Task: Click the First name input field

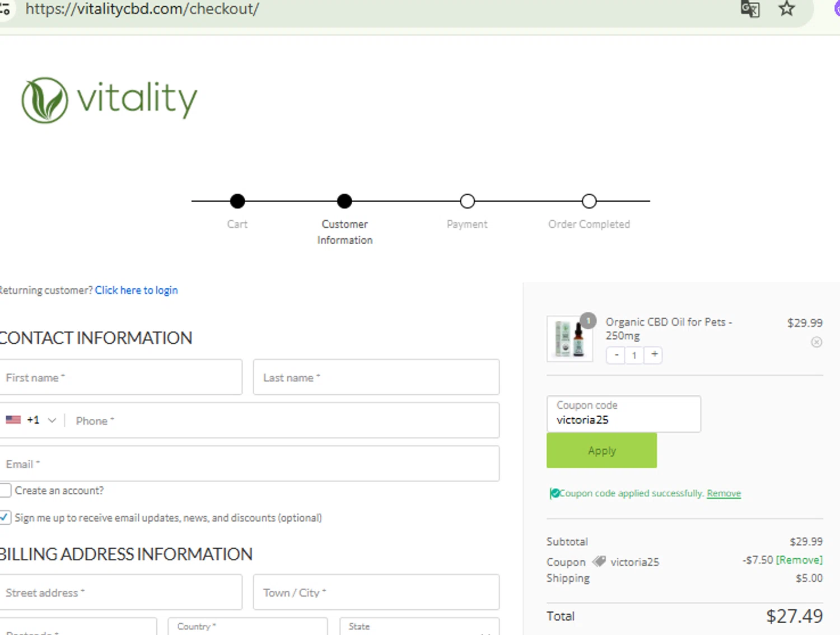Action: [121, 377]
